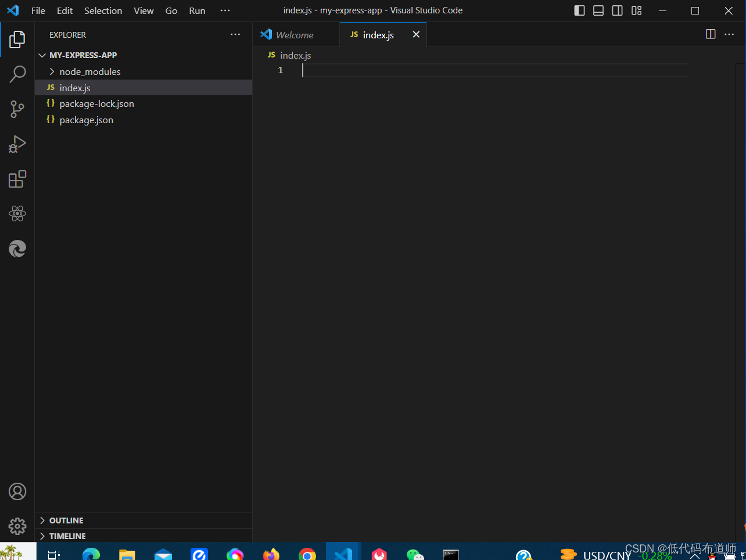Screen dimensions: 746x560
Task: Open Microsoft Edge from the taskbar
Action: click(91, 554)
